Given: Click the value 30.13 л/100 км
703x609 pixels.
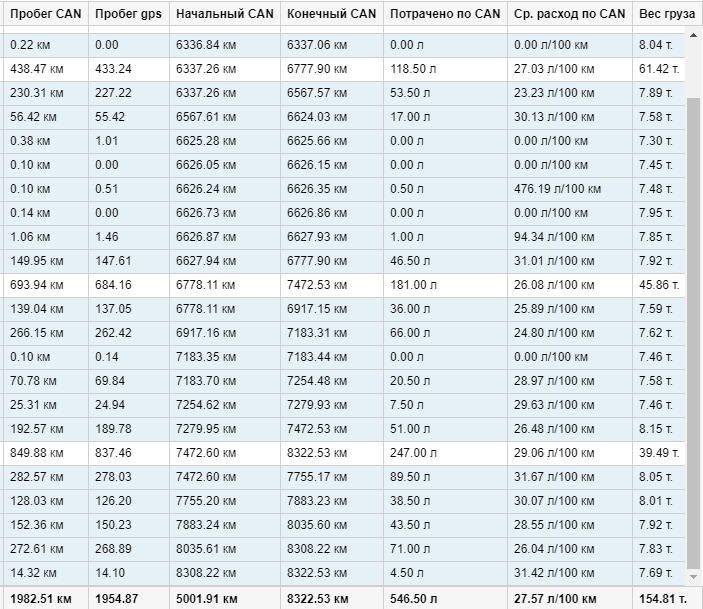Looking at the screenshot, I should 554,117.
